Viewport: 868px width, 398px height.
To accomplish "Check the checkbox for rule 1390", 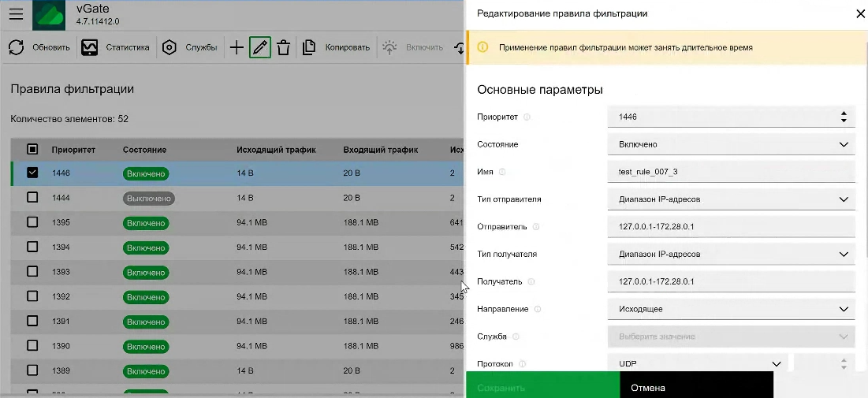I will click(32, 346).
